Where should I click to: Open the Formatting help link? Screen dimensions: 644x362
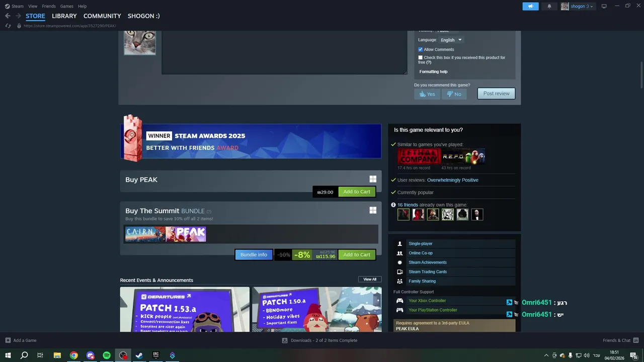tap(433, 71)
